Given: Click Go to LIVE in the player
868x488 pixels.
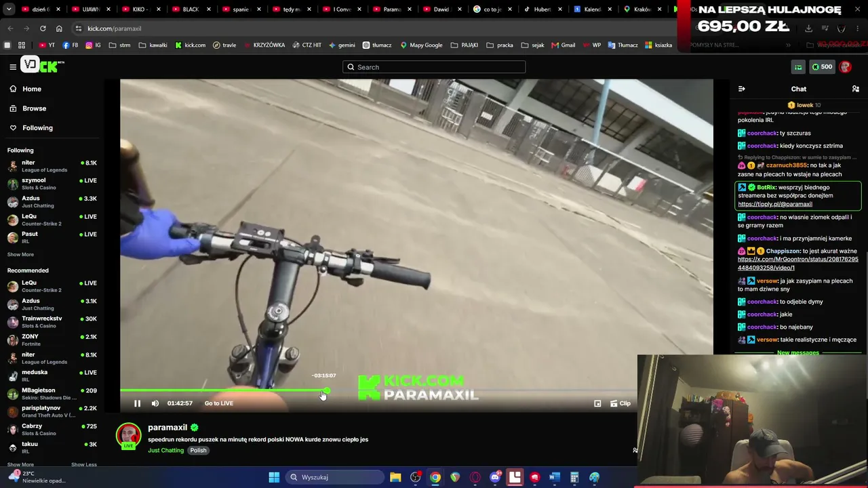Looking at the screenshot, I should (219, 403).
